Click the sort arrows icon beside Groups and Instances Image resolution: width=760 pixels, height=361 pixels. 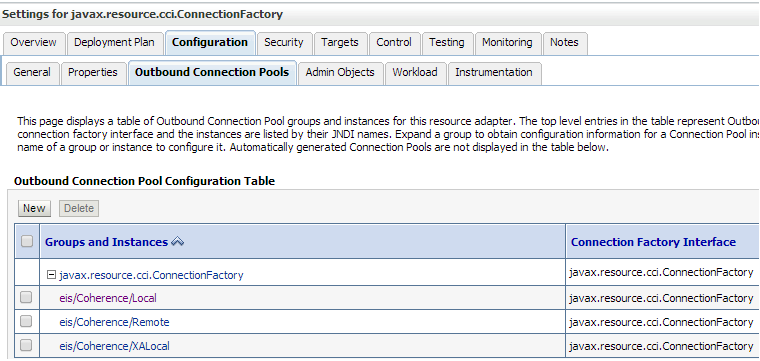tap(178, 242)
